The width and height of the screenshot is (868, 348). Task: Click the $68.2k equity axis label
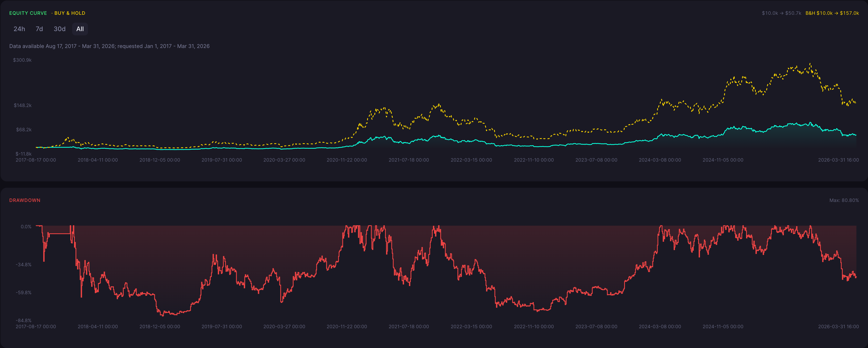click(24, 130)
